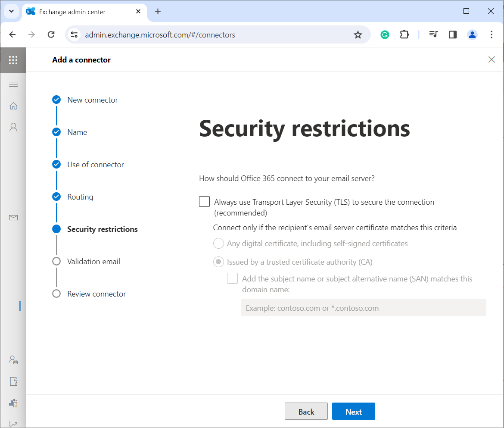The image size is (504, 428).
Task: Click the Next button
Action: tap(354, 412)
